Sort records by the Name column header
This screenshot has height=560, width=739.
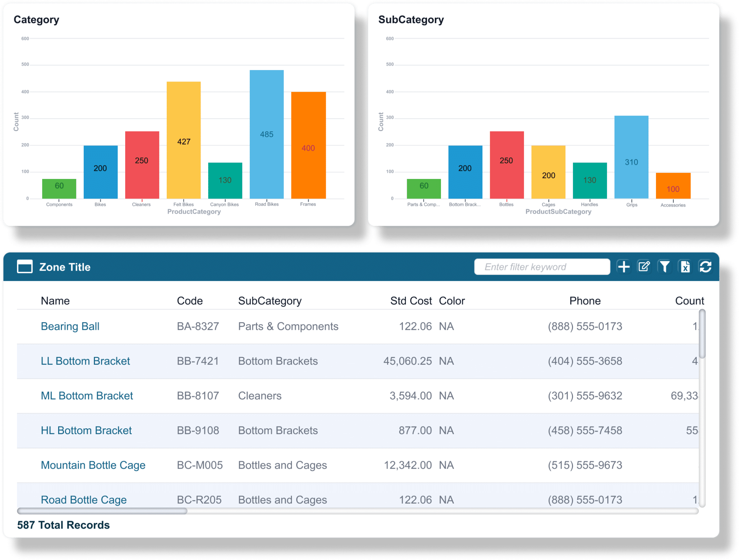55,301
